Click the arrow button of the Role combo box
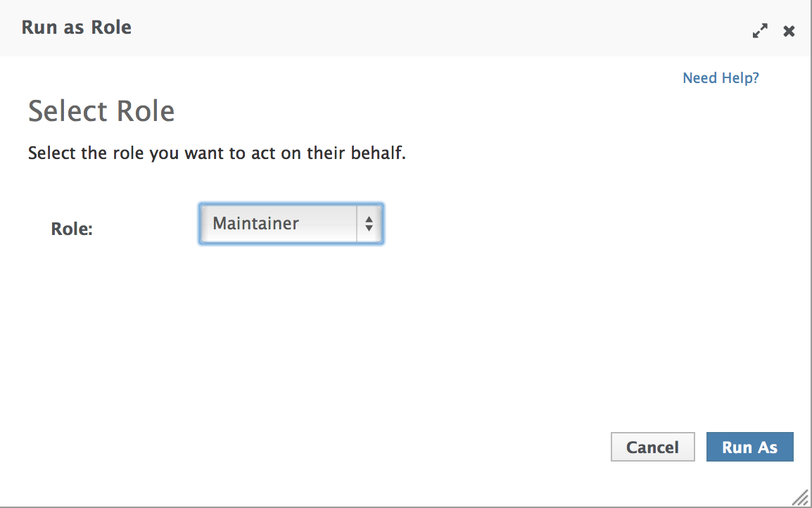The image size is (812, 508). (x=369, y=224)
